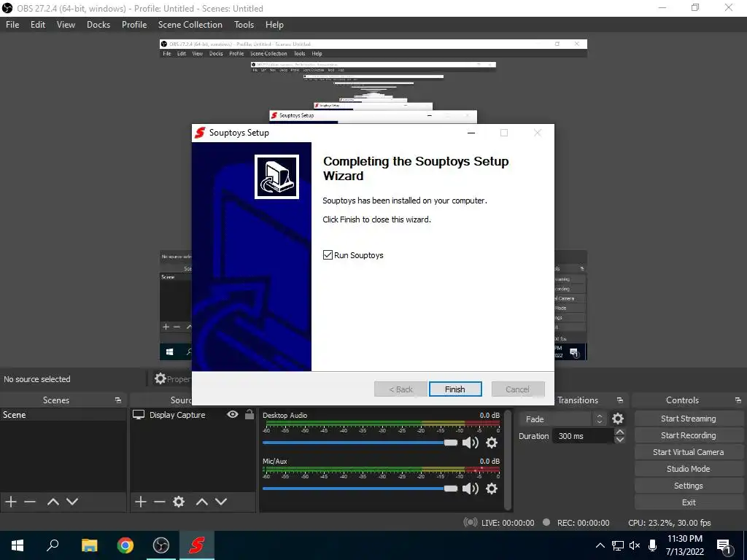Click the CPU 23.2%, 30.00 fps status

pos(670,523)
